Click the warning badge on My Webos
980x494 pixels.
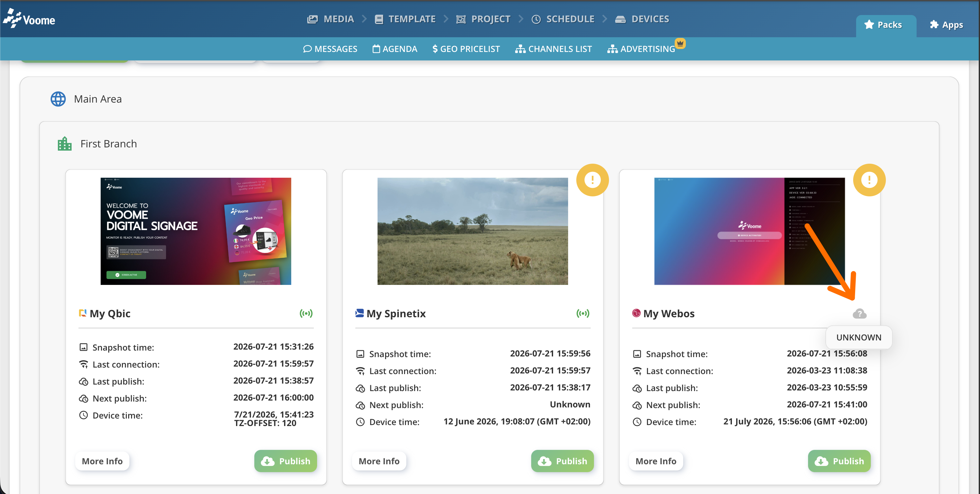869,180
